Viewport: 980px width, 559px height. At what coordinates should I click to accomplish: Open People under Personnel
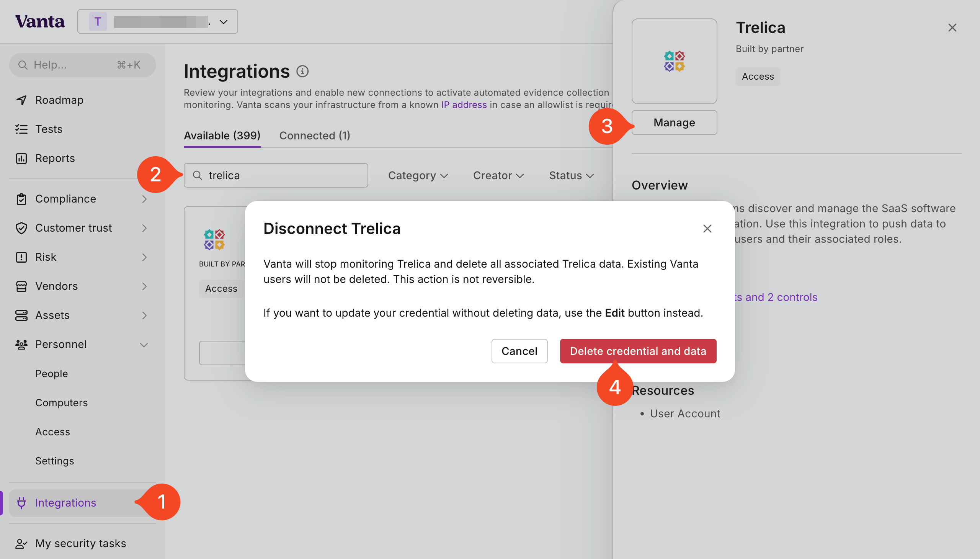click(51, 374)
